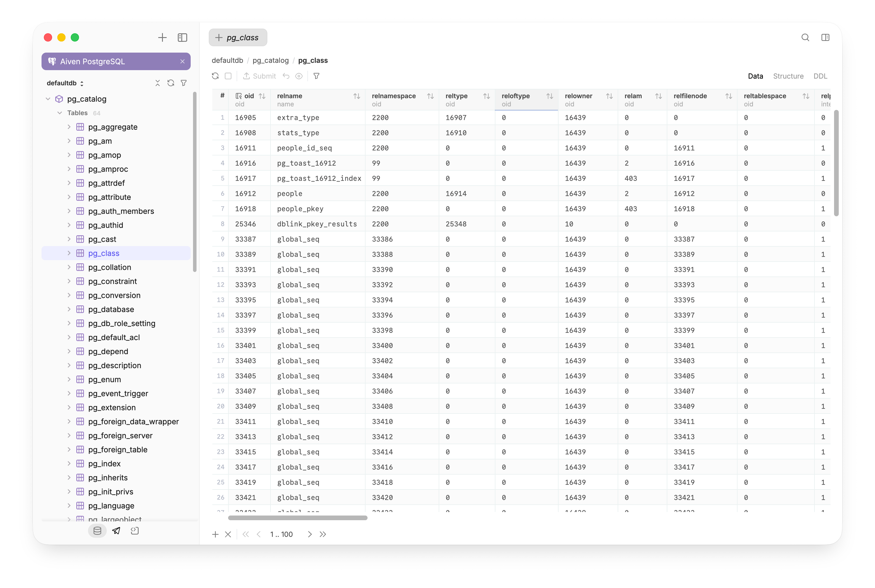
Task: Collapse the pg_catalog schema
Action: tap(48, 99)
